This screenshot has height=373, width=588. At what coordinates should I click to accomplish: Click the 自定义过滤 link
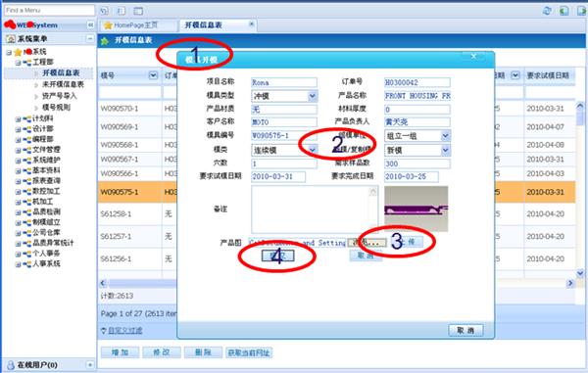[x=124, y=330]
